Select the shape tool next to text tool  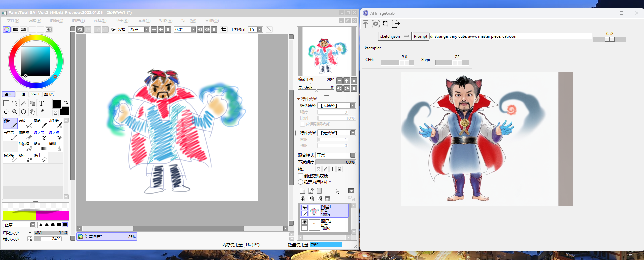32,103
